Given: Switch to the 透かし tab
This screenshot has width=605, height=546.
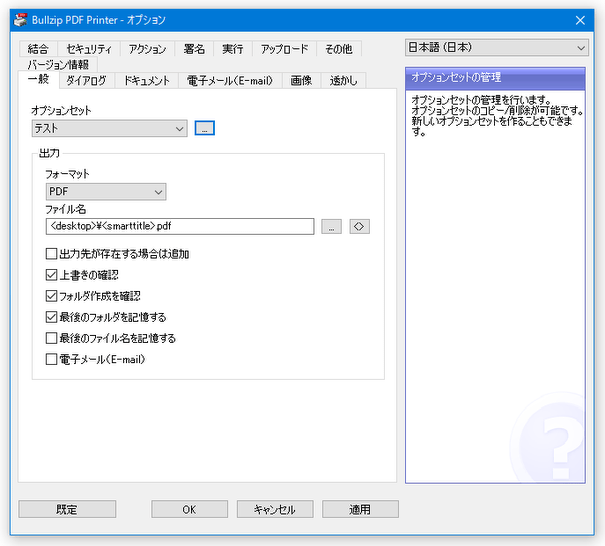Looking at the screenshot, I should (x=343, y=81).
